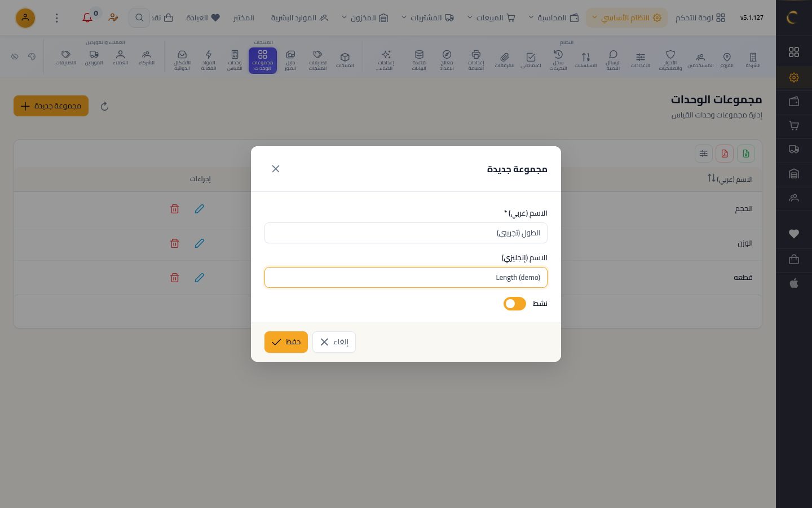Click the search magnifier icon
The width and height of the screenshot is (812, 508).
(x=139, y=18)
